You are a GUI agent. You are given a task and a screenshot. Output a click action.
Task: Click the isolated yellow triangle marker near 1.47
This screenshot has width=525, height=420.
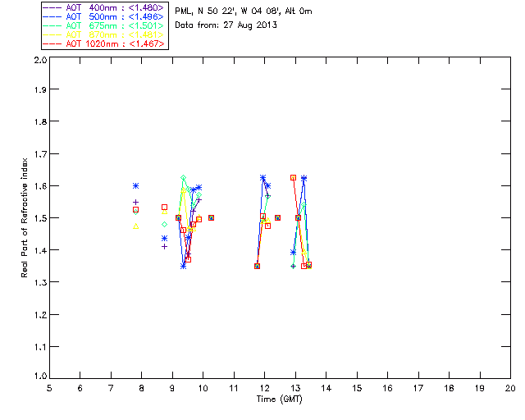(135, 226)
